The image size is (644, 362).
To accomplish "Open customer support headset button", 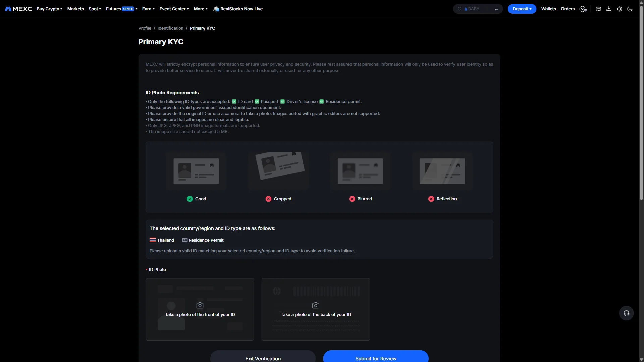I will point(626,313).
